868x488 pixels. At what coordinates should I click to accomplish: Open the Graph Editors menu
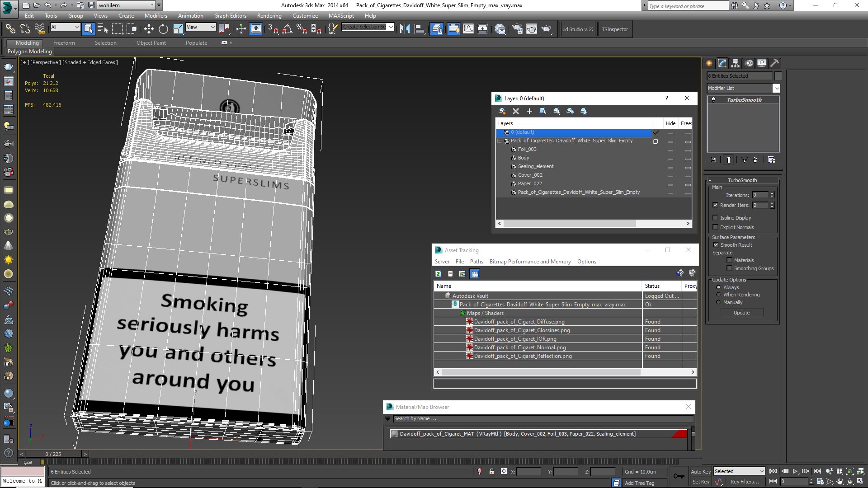click(230, 16)
